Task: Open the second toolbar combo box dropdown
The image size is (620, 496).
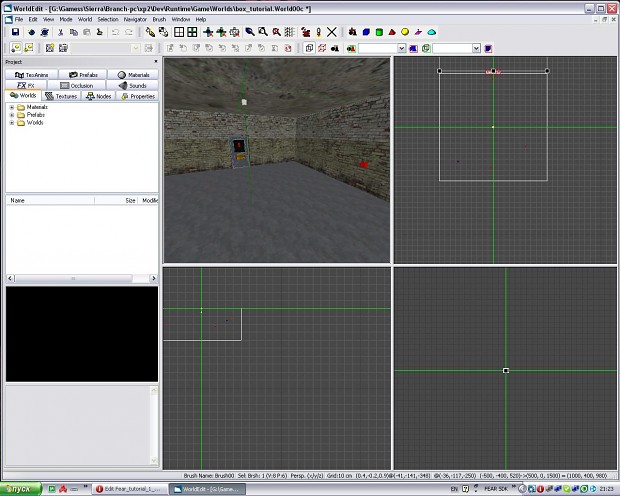Action: point(476,48)
